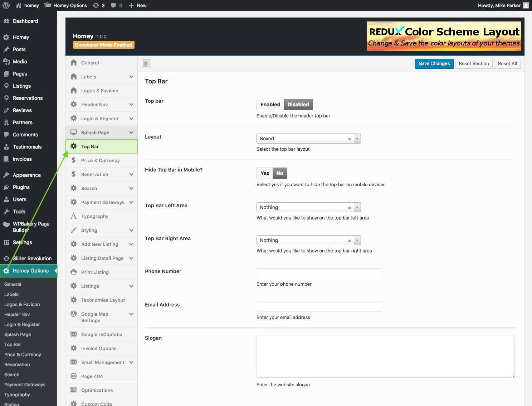Click the Typography letter A icon
The width and height of the screenshot is (532, 406).
[x=73, y=216]
